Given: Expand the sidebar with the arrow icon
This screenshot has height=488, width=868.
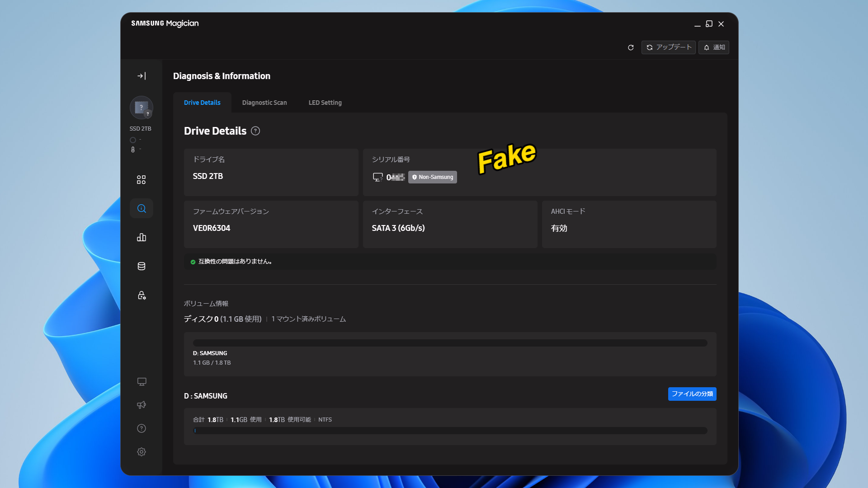Looking at the screenshot, I should [x=142, y=76].
